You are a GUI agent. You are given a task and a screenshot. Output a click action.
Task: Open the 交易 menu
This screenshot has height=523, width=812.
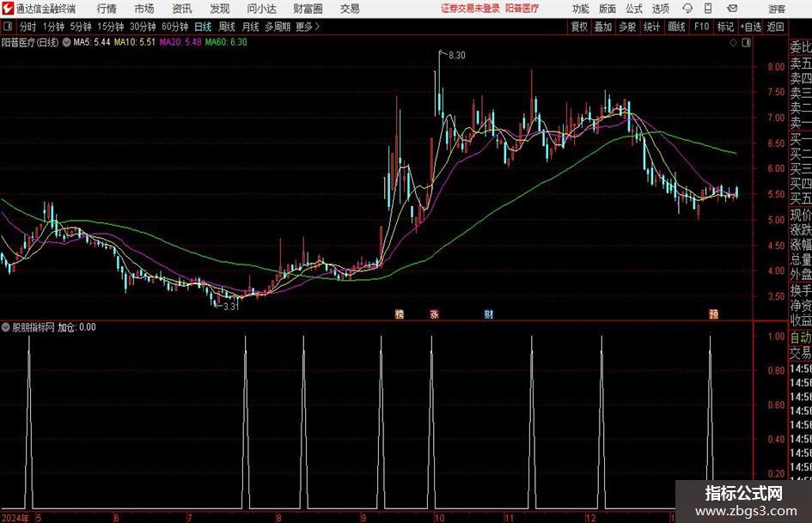[350, 9]
